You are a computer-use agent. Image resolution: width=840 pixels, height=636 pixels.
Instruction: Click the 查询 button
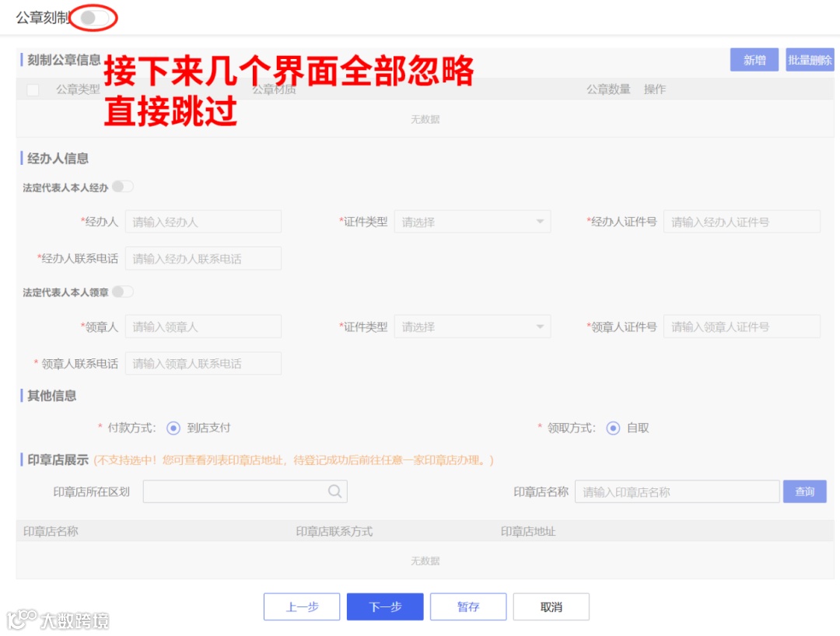pyautogui.click(x=805, y=491)
